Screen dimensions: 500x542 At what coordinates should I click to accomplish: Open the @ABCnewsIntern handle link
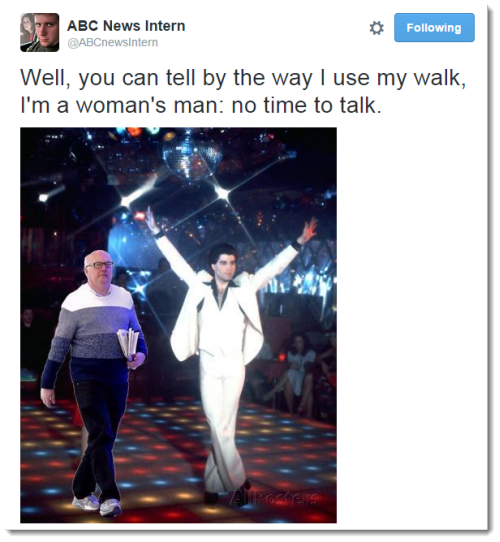point(113,43)
